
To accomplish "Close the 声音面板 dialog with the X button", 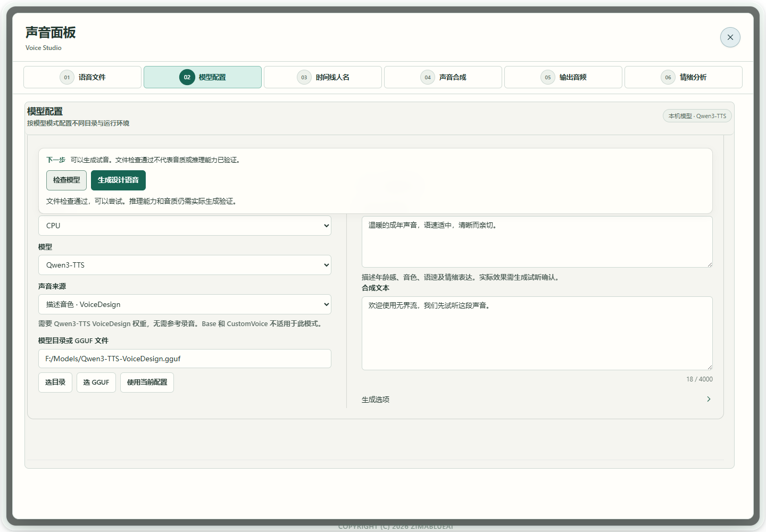I will (x=730, y=37).
